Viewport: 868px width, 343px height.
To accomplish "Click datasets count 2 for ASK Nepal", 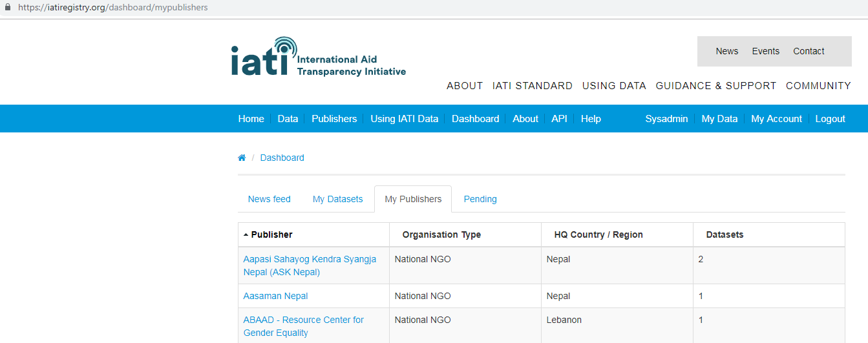I will click(x=701, y=259).
